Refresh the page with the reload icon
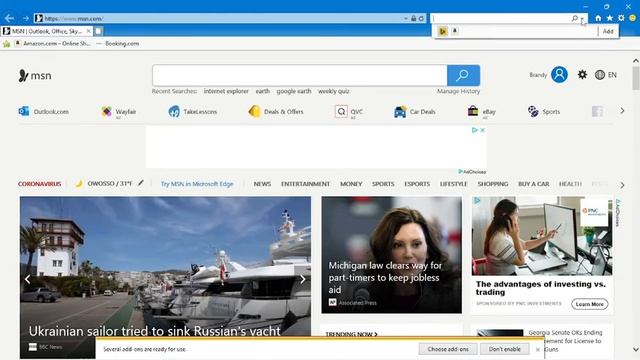Viewport: 640px width, 360px height. pyautogui.click(x=421, y=18)
